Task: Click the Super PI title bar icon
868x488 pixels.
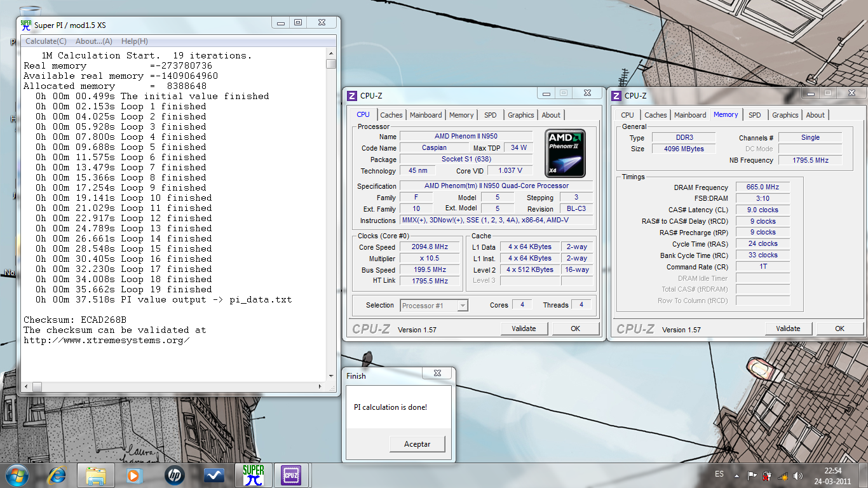Action: click(25, 25)
